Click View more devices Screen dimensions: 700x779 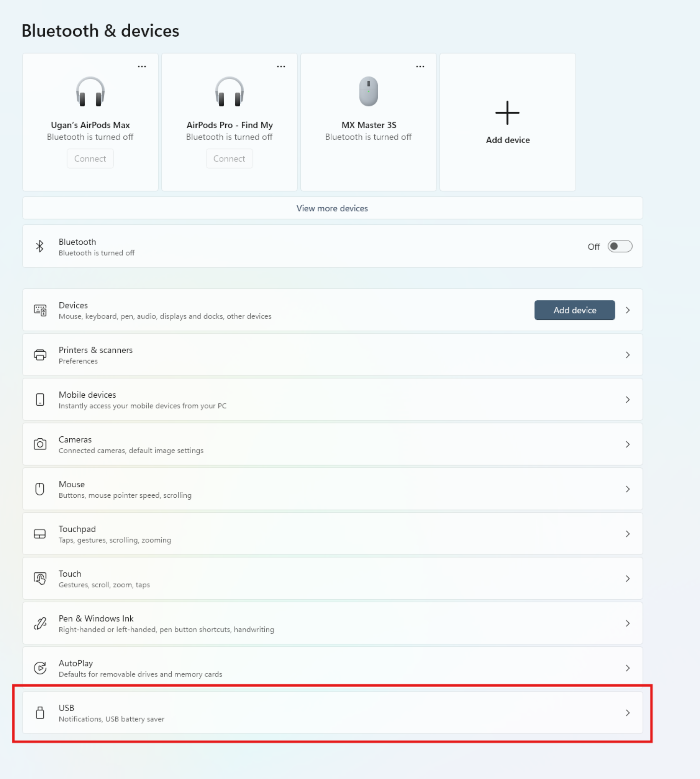pyautogui.click(x=332, y=208)
